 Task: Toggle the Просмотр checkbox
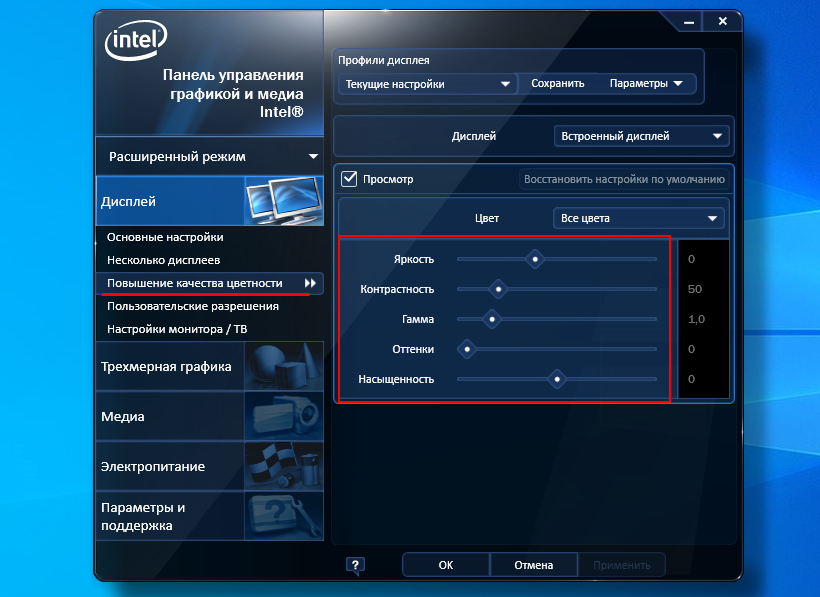point(349,179)
